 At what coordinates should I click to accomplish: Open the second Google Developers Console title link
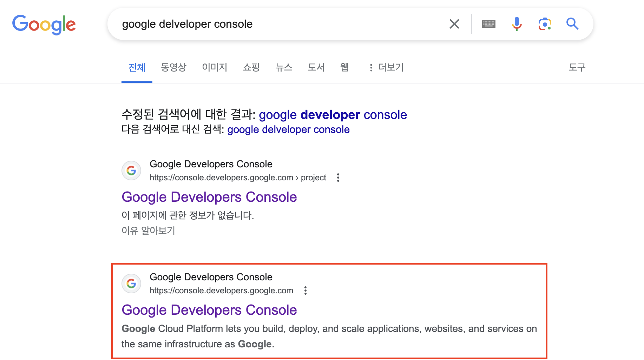click(209, 310)
